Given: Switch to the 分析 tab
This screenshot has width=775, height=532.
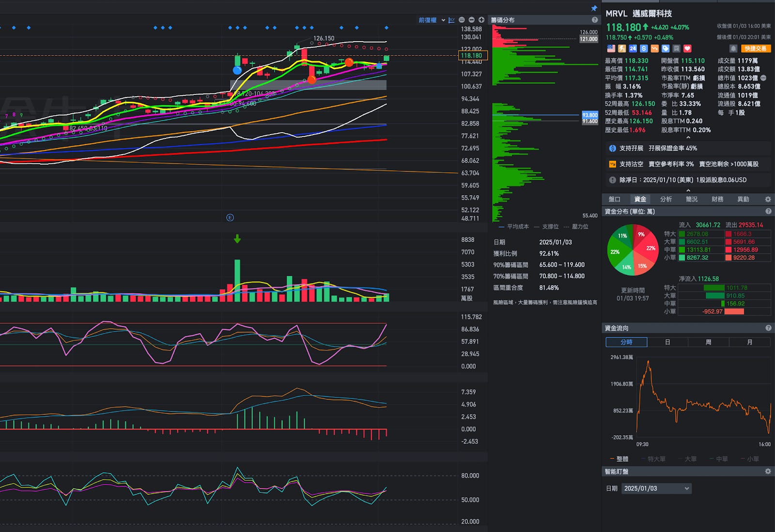Looking at the screenshot, I should point(666,199).
